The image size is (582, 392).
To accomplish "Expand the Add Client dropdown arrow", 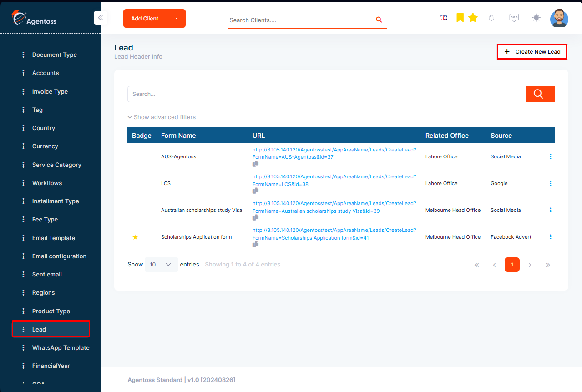I will click(177, 19).
